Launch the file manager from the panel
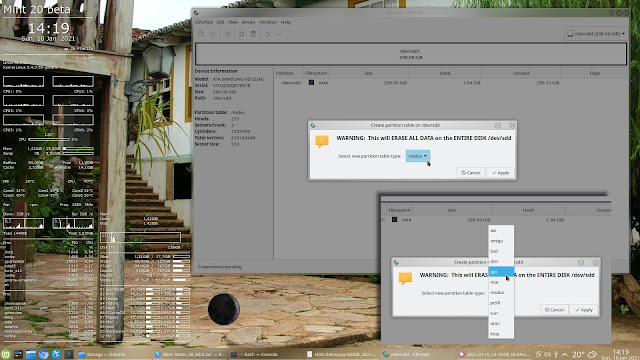640x360 pixels. tap(31, 354)
